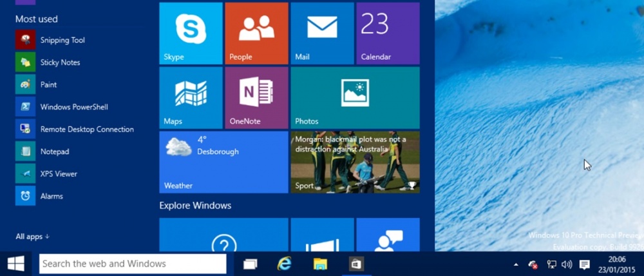This screenshot has width=644, height=276.
Task: Open Weather tile for Desborough
Action: pos(223,162)
